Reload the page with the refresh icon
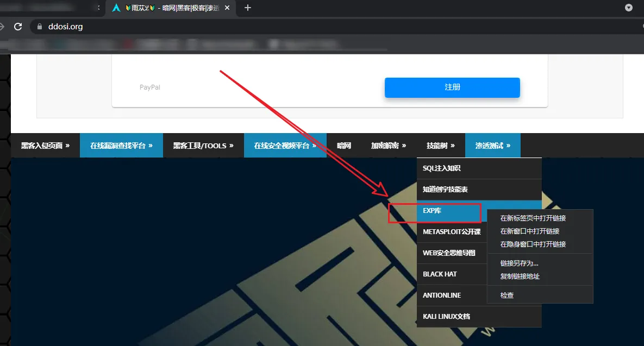 17,27
